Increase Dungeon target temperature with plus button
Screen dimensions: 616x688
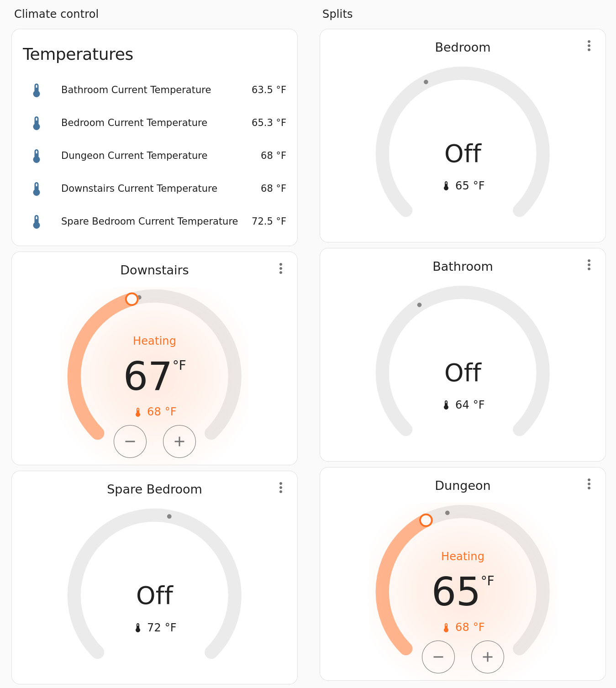coord(488,657)
